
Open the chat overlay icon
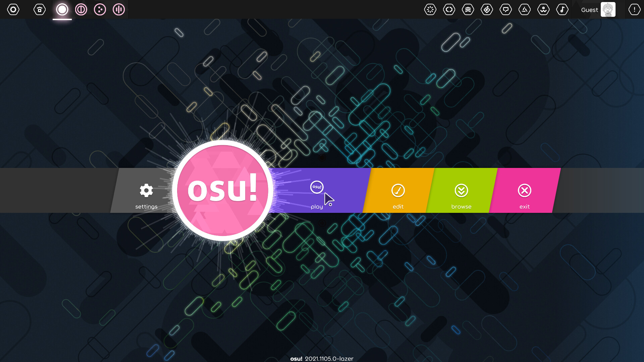click(x=505, y=9)
